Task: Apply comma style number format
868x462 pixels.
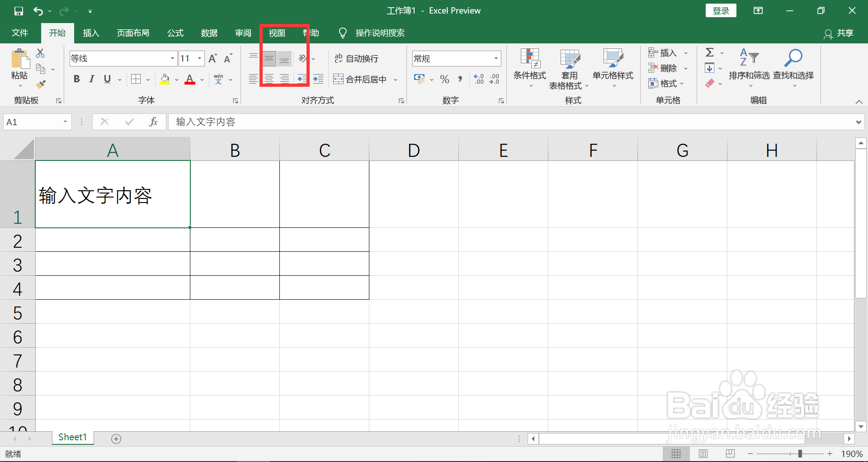Action: (460, 79)
